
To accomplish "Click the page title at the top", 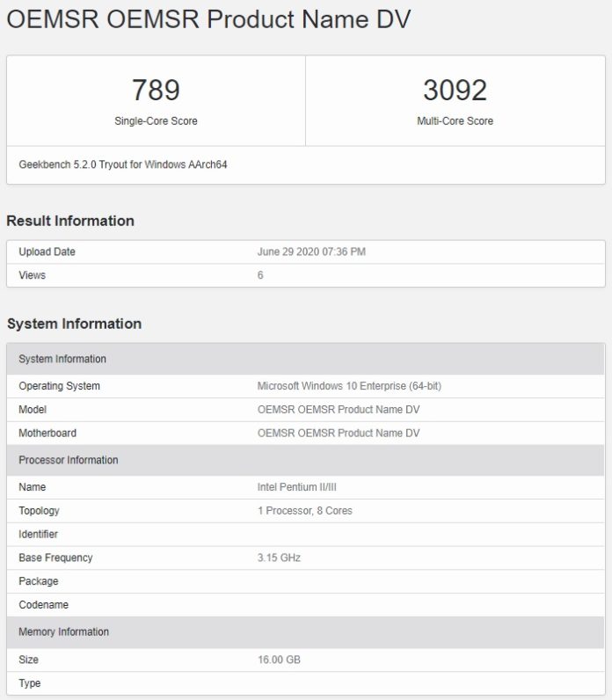I will 208,19.
